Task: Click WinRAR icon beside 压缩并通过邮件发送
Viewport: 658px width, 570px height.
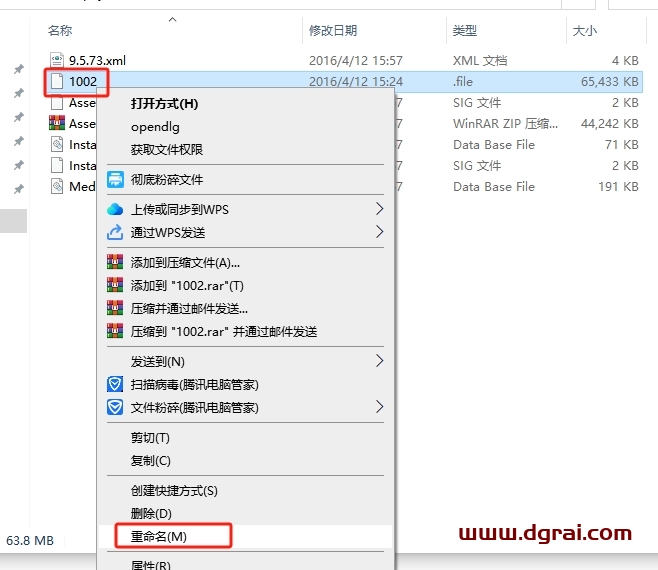Action: point(115,308)
